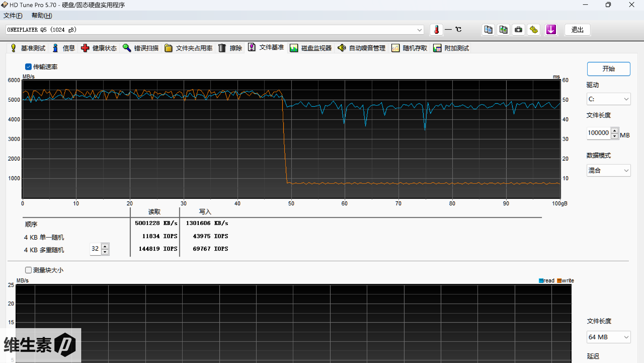Enable the 测量块大小 block size checkbox
The width and height of the screenshot is (644, 363).
click(x=28, y=270)
